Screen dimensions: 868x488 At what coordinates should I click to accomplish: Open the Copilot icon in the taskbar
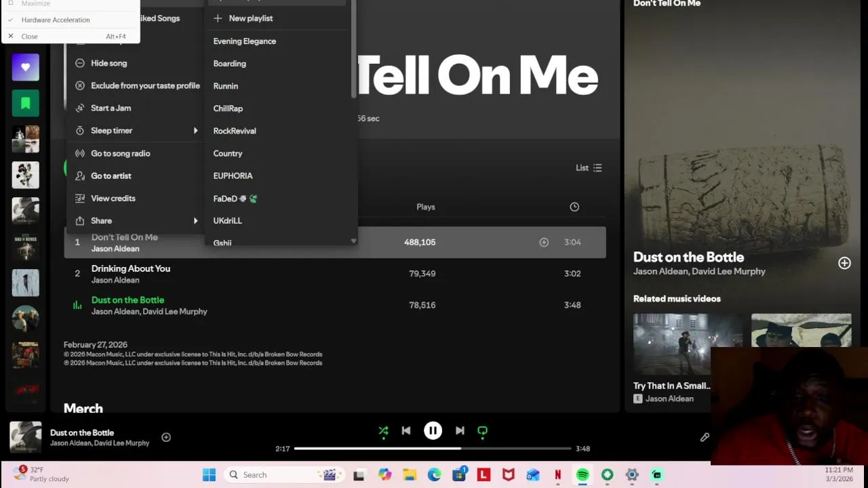point(385,475)
